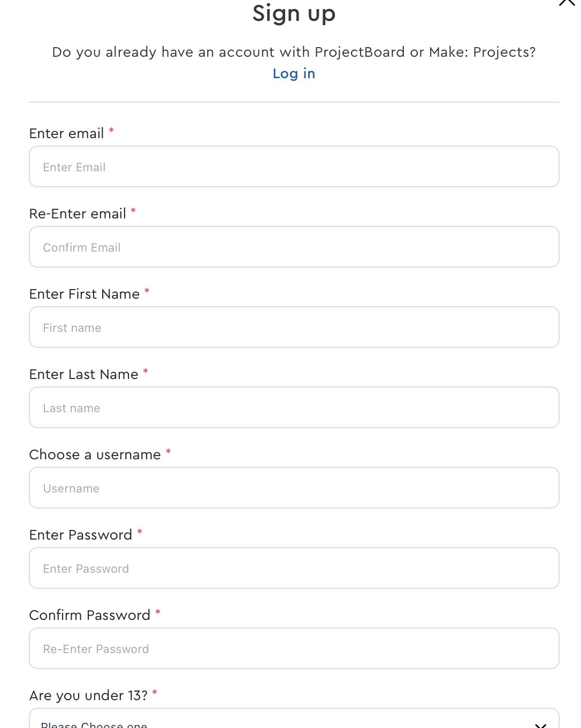Screen dimensions: 581x728
Task: Focus the Username text field
Action: click(294, 488)
